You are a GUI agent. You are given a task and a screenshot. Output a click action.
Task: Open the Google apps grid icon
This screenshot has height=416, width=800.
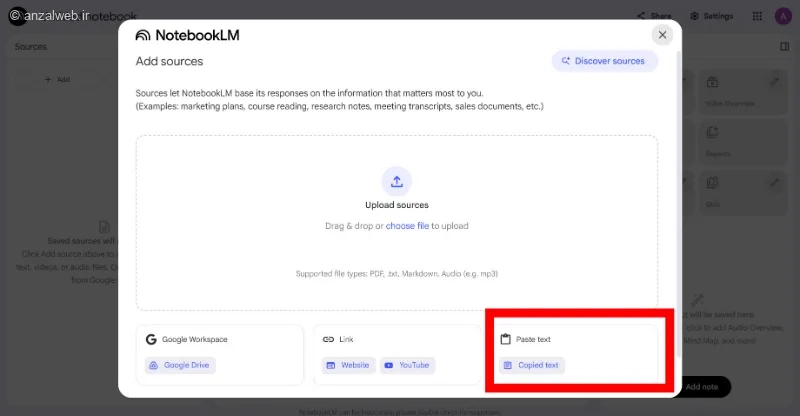tap(757, 16)
